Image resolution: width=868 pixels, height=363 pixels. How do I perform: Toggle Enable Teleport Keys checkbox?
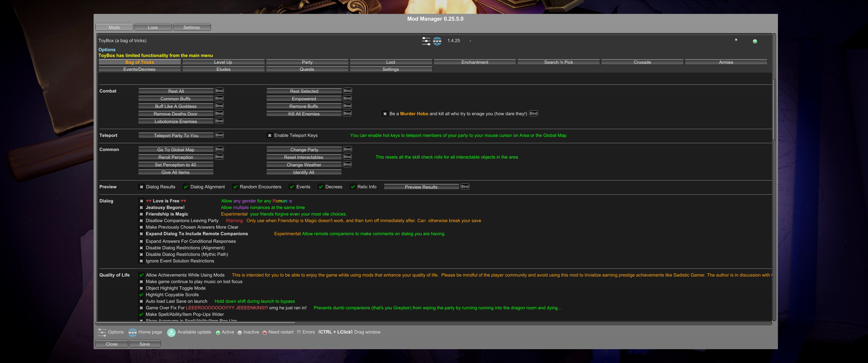click(269, 136)
